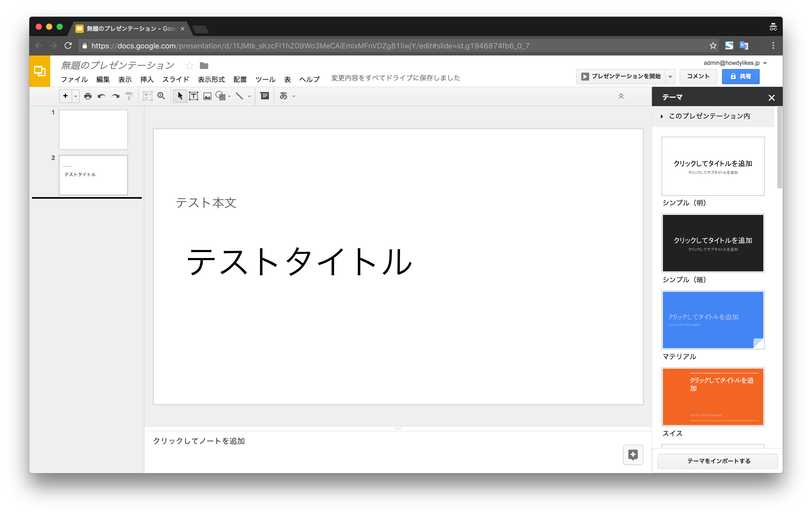Choose the シンプル（暗） dark theme thumbnail
Screen dimensions: 812x515
point(713,243)
